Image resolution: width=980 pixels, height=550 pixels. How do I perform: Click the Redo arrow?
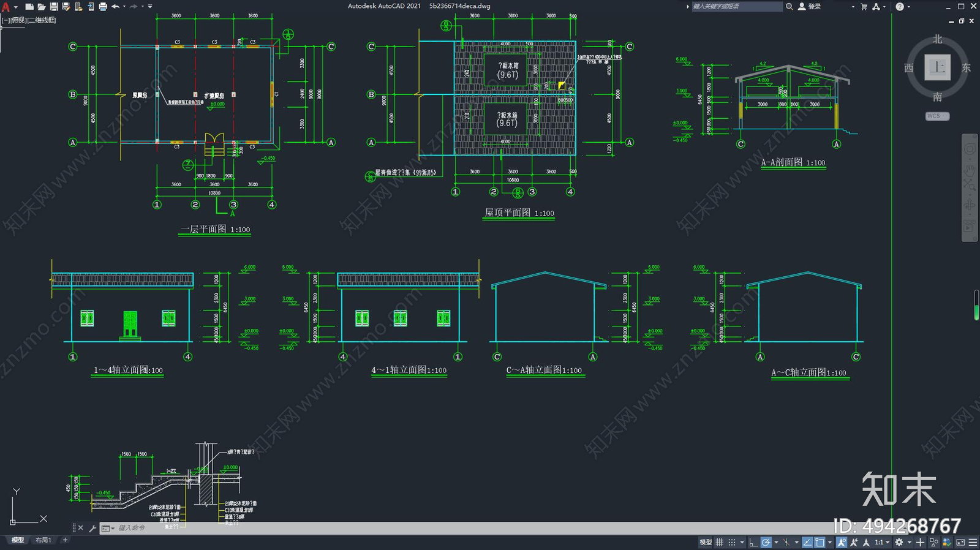[x=134, y=7]
